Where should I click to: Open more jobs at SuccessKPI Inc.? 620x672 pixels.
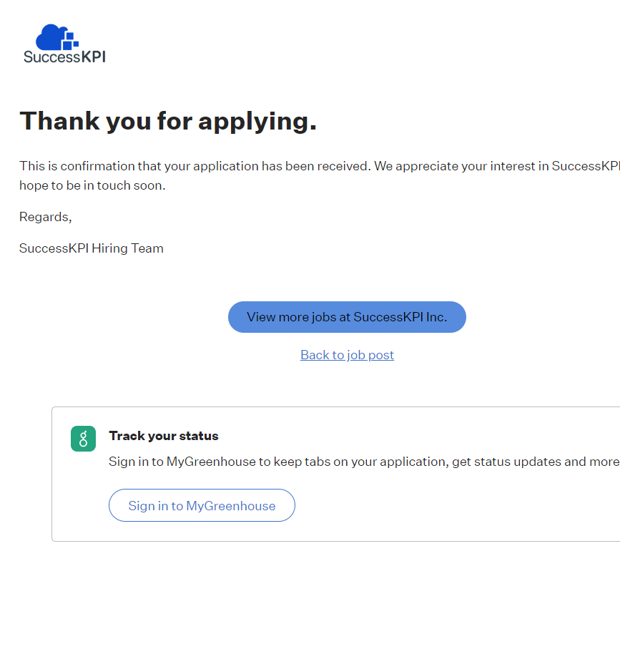click(x=347, y=317)
